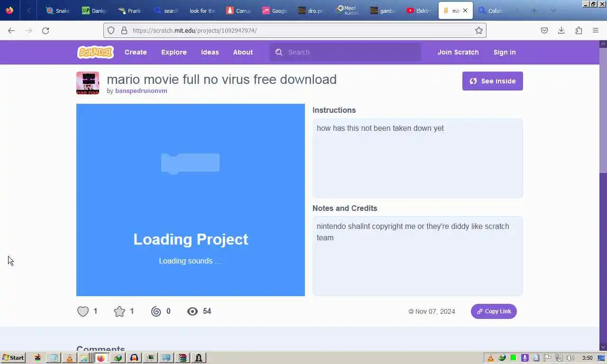This screenshot has height=364, width=607.
Task: Click the page vertical scrollbar
Action: tap(603, 109)
